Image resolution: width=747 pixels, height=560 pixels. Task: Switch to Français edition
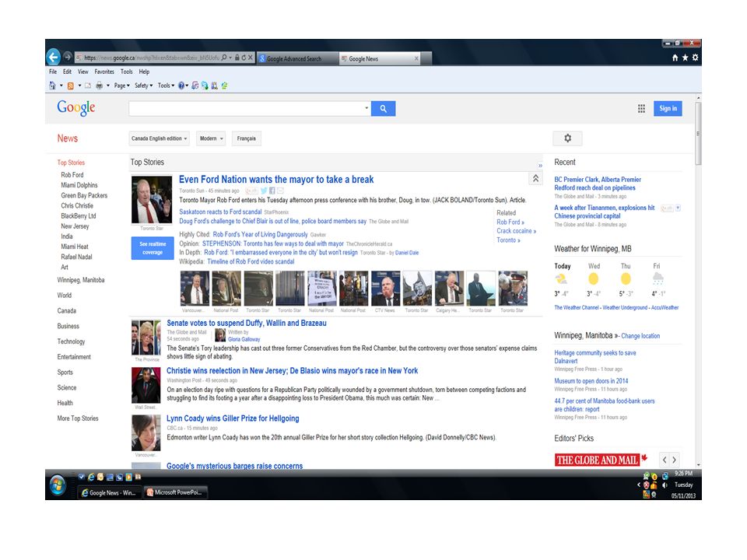[247, 138]
